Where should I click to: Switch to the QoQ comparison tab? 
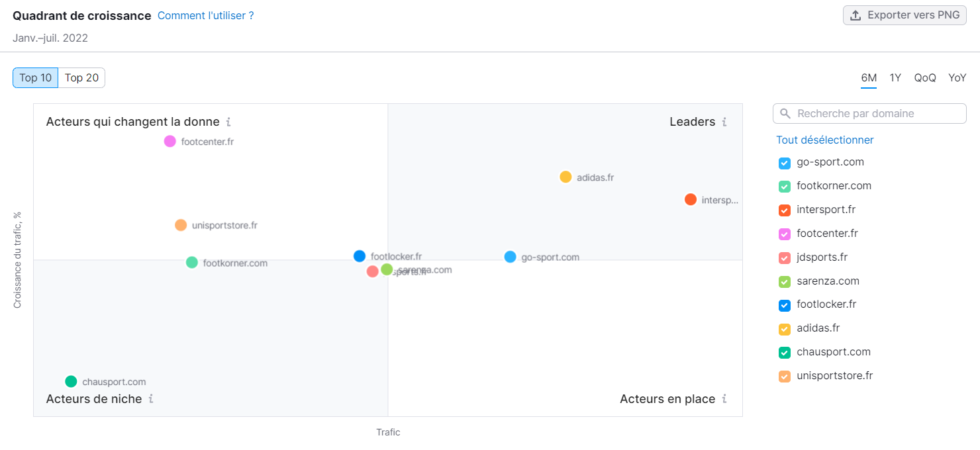pos(924,77)
